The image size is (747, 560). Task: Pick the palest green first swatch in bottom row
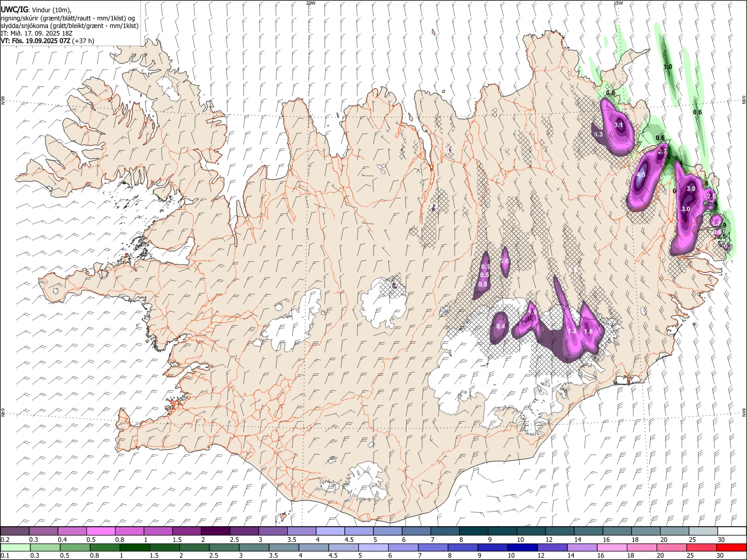15,548
